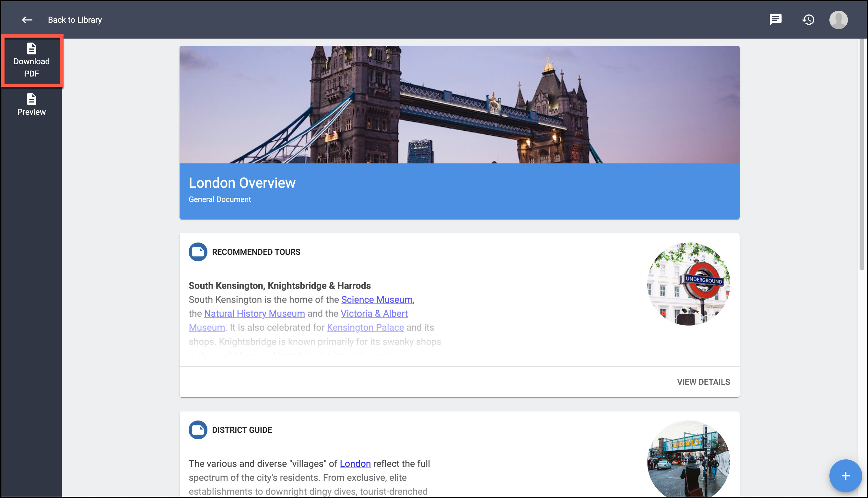Click the Camden Lock street thumbnail
Image resolution: width=868 pixels, height=498 pixels.
click(x=688, y=459)
